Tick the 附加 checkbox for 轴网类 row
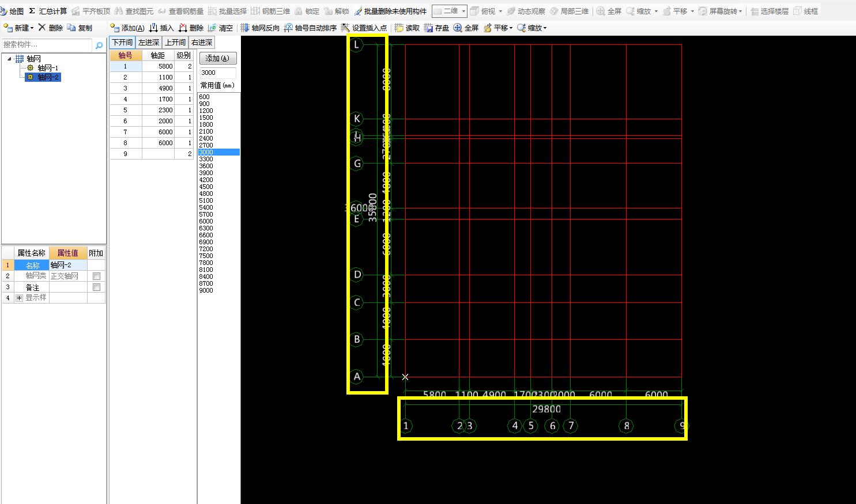856x504 pixels. click(96, 276)
